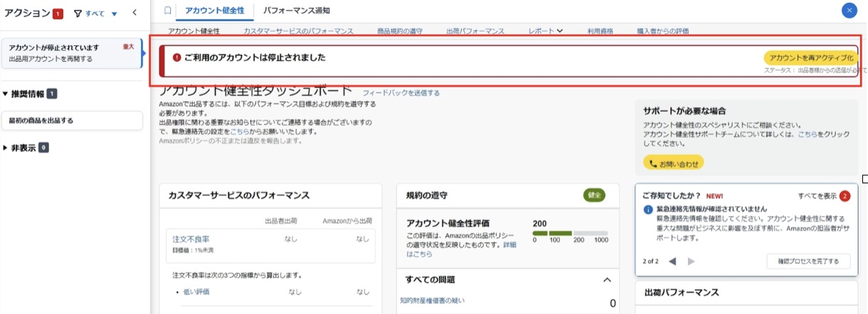Open the 利用資格 sub-navigation item
This screenshot has width=868, height=314.
coord(600,31)
